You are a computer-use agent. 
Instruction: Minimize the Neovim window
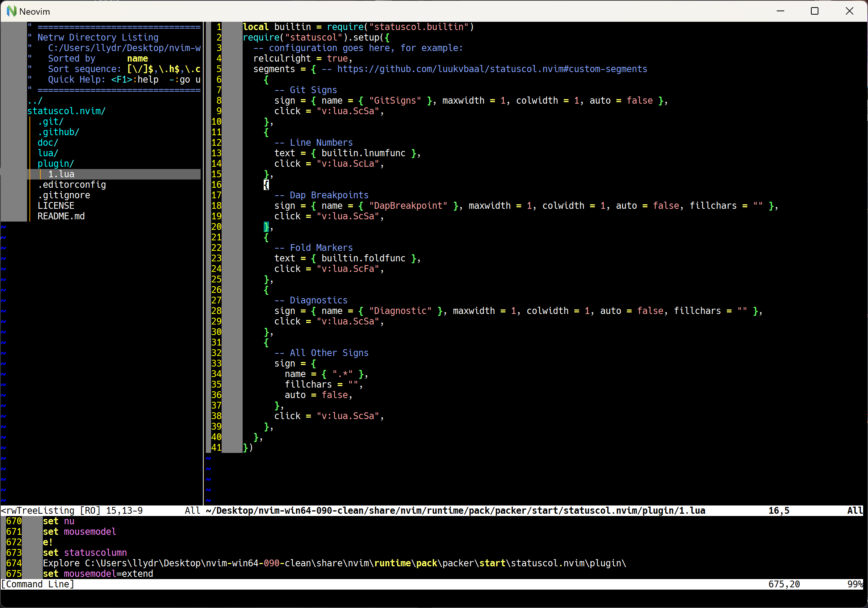coord(780,11)
